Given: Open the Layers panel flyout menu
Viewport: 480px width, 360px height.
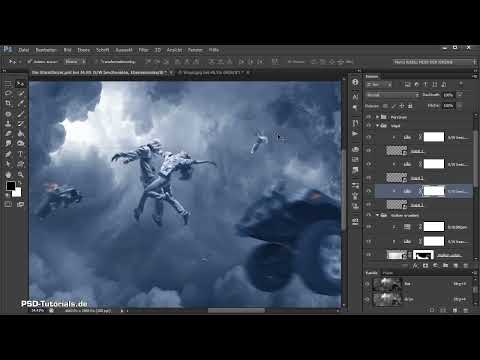Looking at the screenshot, I should coord(475,76).
